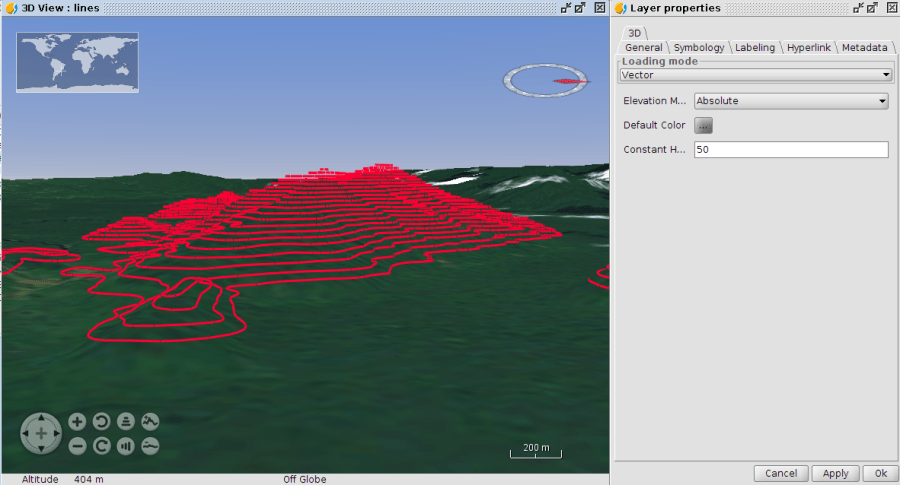Image resolution: width=900 pixels, height=485 pixels.
Task: Click the Cancel button
Action: point(780,473)
